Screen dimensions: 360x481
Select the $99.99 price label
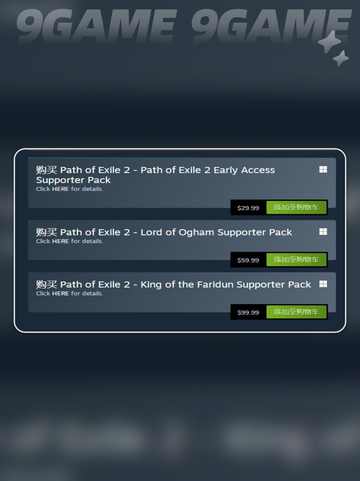pyautogui.click(x=248, y=313)
